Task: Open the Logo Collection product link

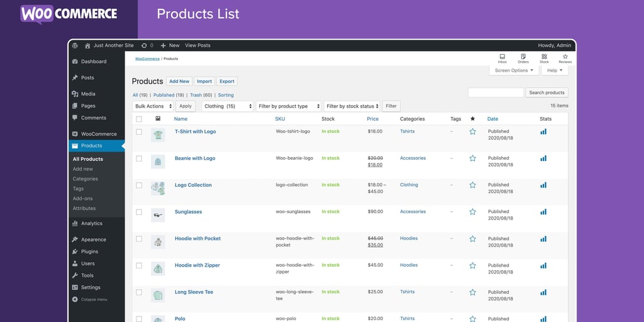Action: click(193, 185)
